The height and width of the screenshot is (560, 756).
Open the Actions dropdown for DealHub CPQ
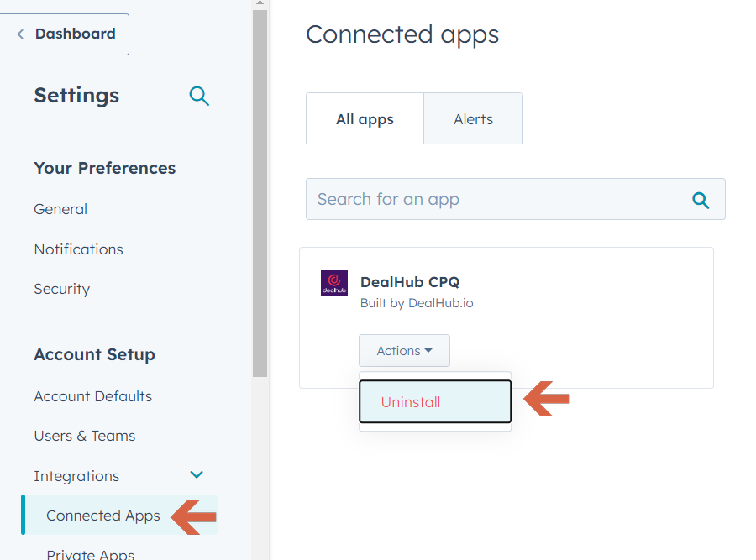[x=404, y=350]
